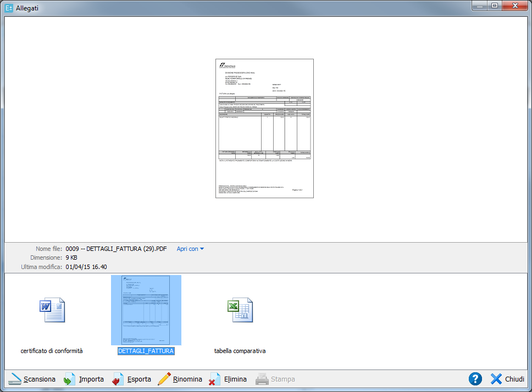Screen dimensions: 532x392
Task: Select the Excel file icon for tabella comparativa
Action: tap(240, 310)
